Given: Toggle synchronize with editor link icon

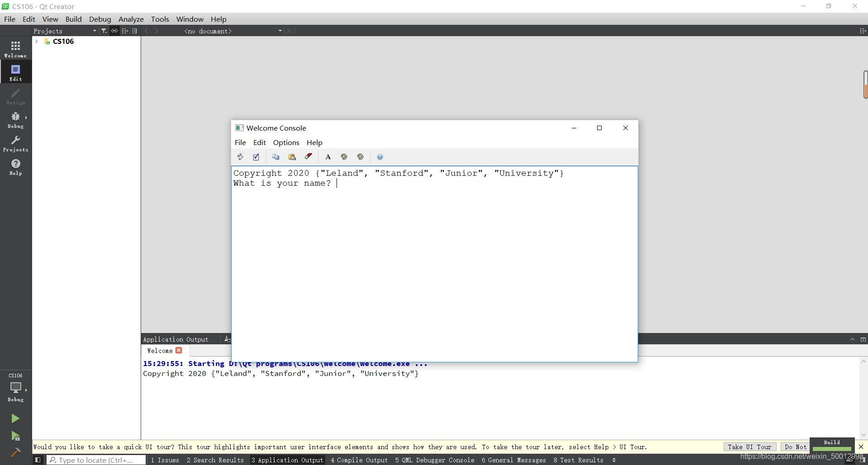Looking at the screenshot, I should (x=114, y=31).
